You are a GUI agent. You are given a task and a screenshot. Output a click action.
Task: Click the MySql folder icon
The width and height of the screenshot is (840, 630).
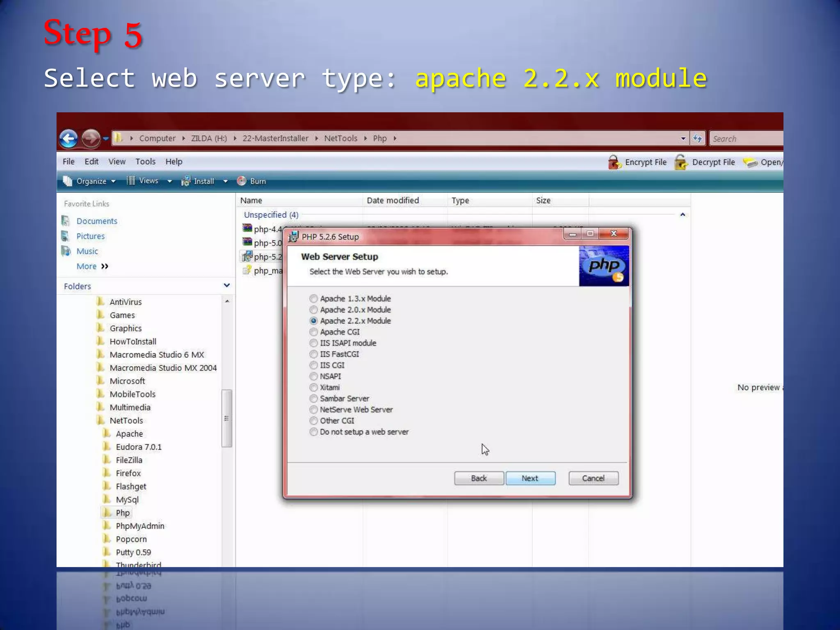coord(107,499)
